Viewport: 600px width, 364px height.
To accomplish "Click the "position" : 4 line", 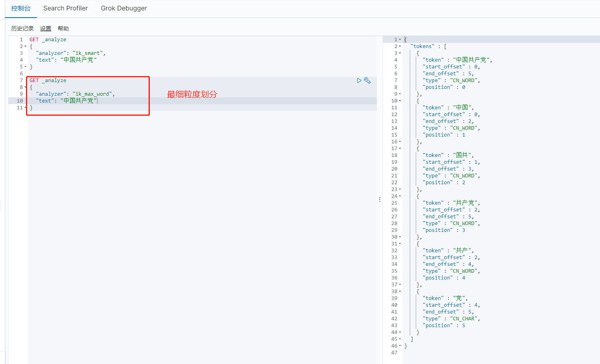I will [x=444, y=278].
